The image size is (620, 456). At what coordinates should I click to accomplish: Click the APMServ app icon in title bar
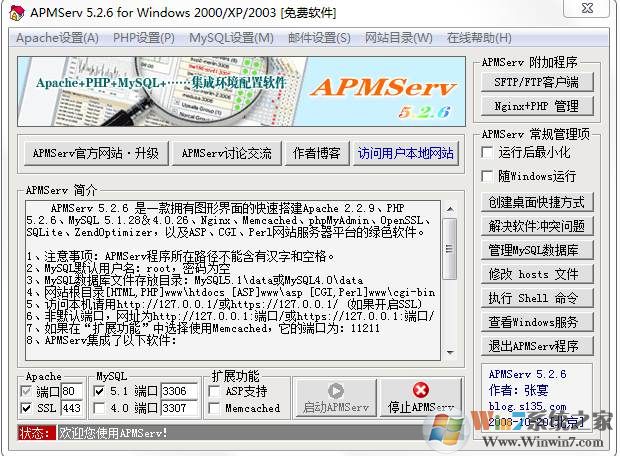click(x=16, y=13)
